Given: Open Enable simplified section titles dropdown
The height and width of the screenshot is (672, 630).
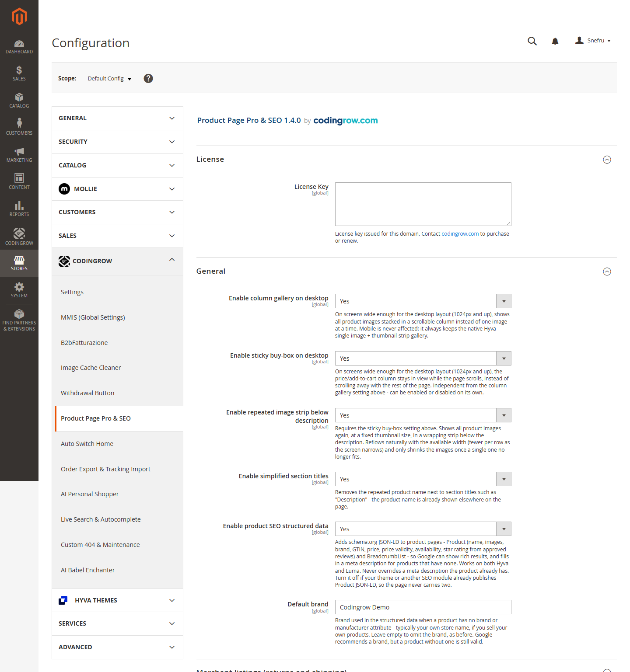Looking at the screenshot, I should pos(423,479).
